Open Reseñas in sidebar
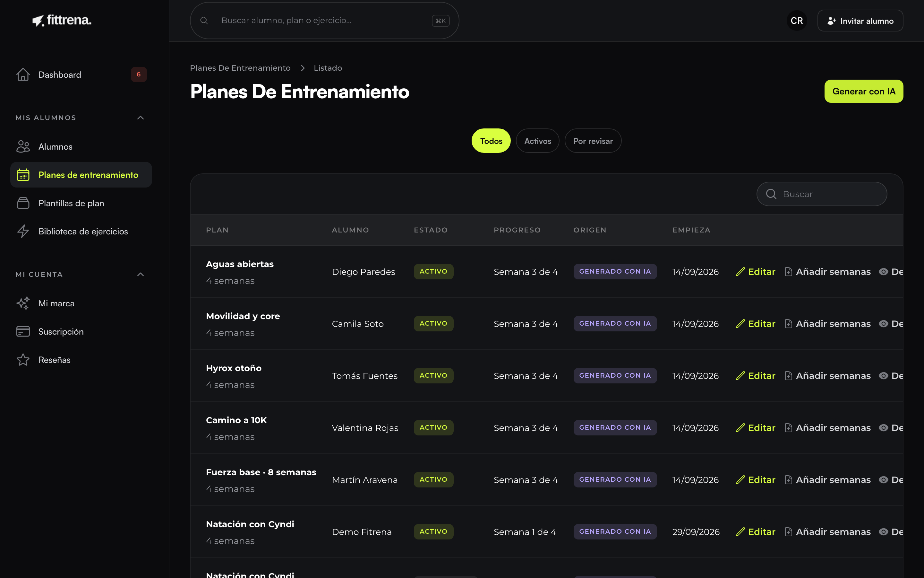Screen dimensions: 924x578 81,360
